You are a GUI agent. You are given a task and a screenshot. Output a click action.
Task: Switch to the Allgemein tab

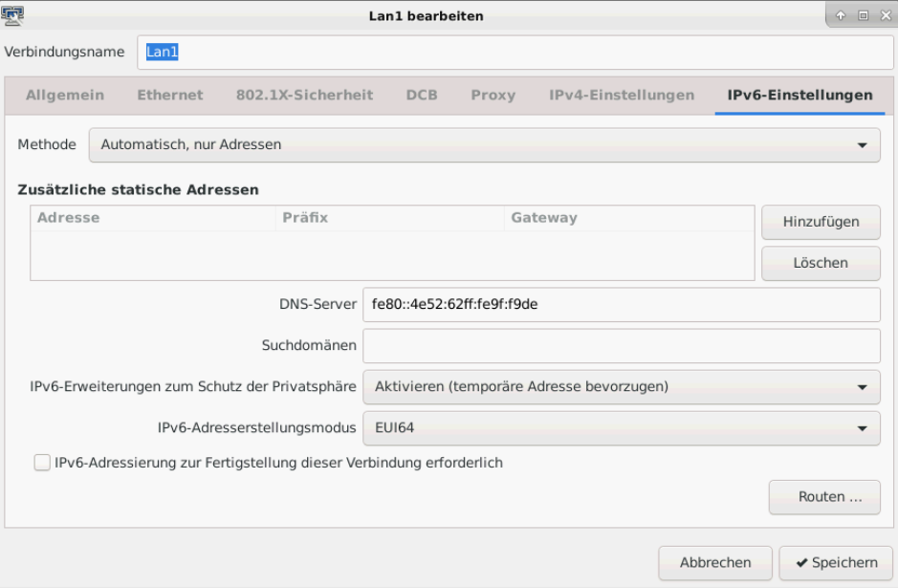tap(65, 95)
